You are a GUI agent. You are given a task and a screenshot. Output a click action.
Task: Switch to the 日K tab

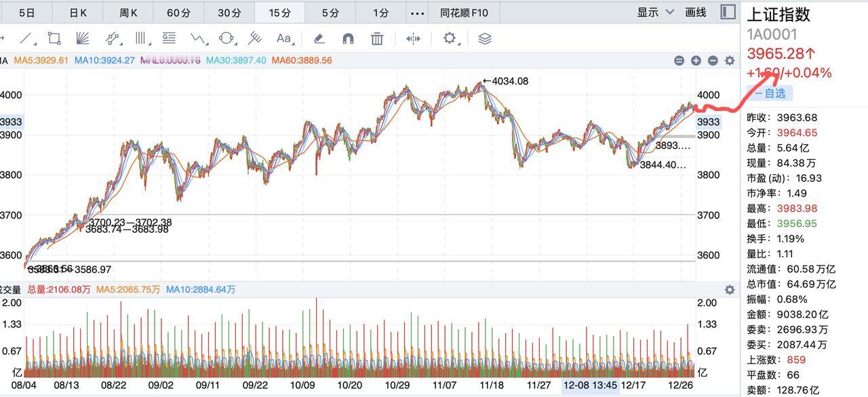[x=79, y=13]
